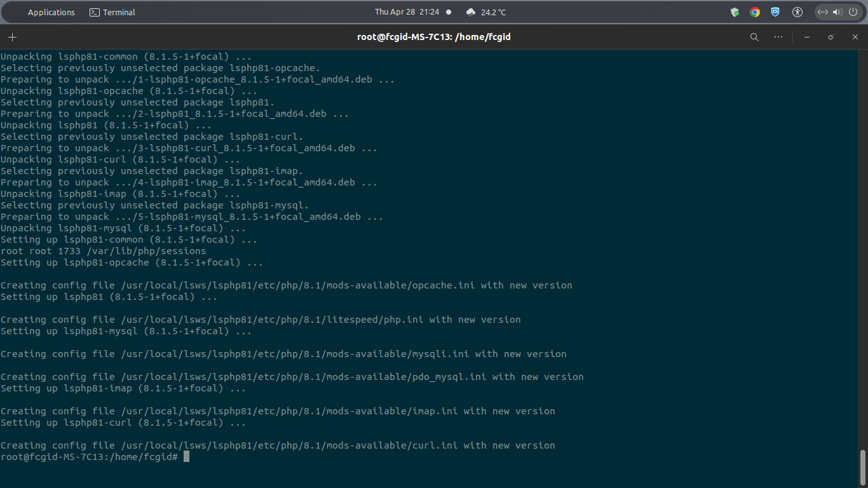Click the line creating litespeed/php.ini config file
The image size is (868, 488).
pyautogui.click(x=261, y=320)
